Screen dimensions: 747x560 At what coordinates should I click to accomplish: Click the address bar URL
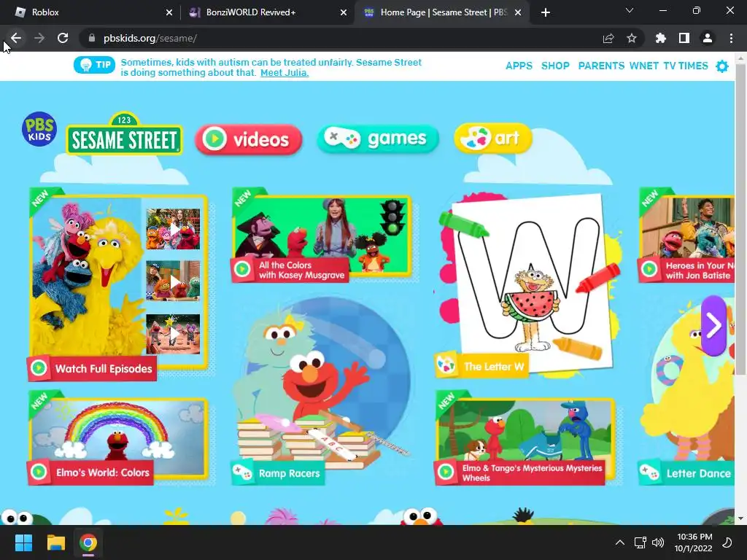tap(150, 38)
